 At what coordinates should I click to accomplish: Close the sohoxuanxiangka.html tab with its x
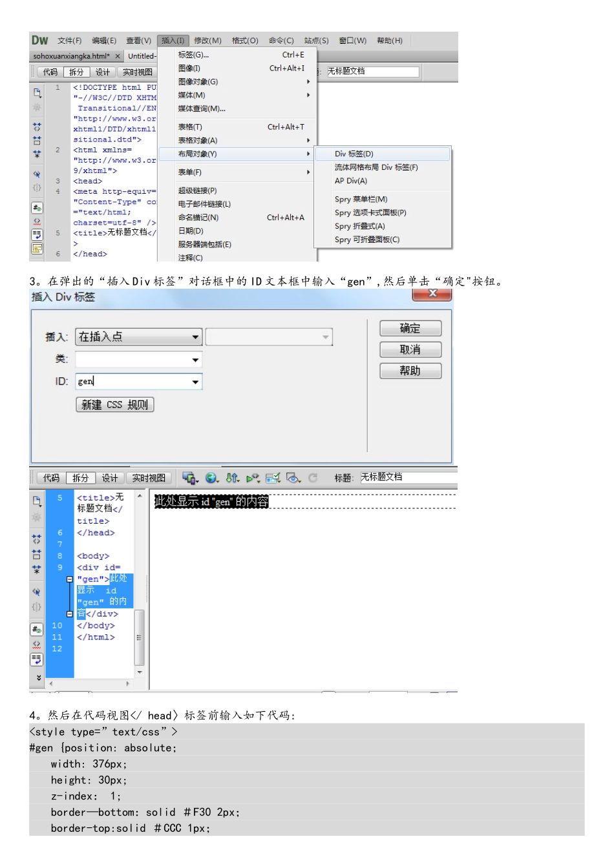pos(118,56)
